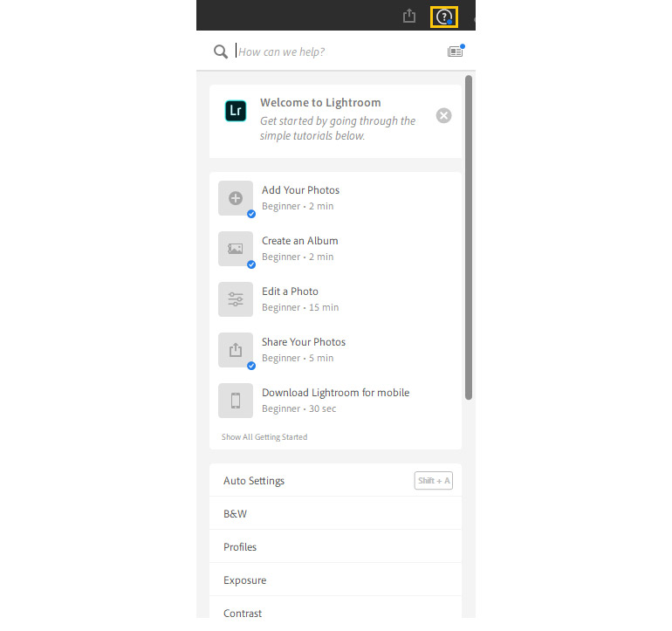Click the Create an Album image icon
This screenshot has width=672, height=631.
pos(236,249)
